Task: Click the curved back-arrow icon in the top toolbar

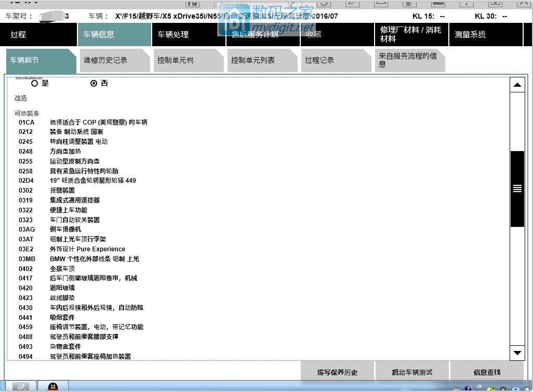Action: pyautogui.click(x=324, y=3)
